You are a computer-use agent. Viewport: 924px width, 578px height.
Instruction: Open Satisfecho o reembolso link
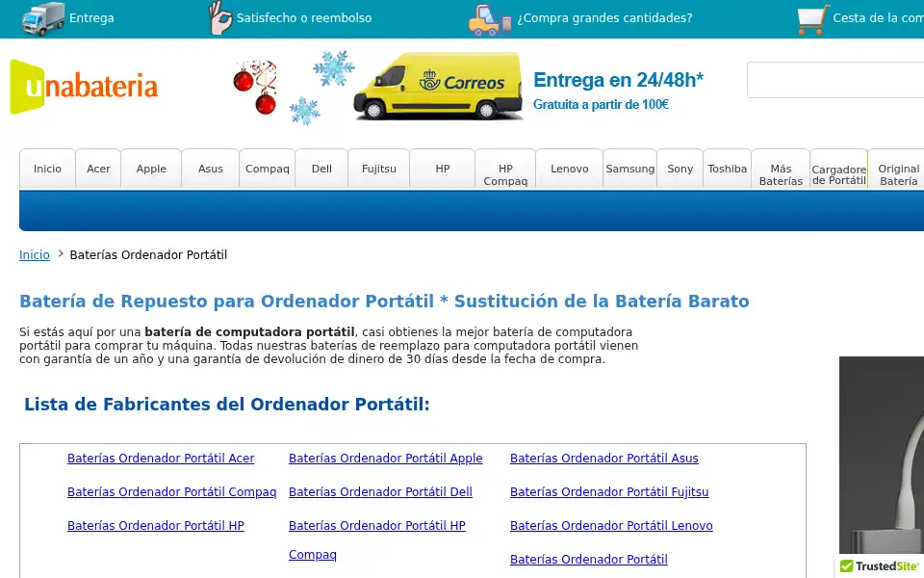(x=304, y=17)
